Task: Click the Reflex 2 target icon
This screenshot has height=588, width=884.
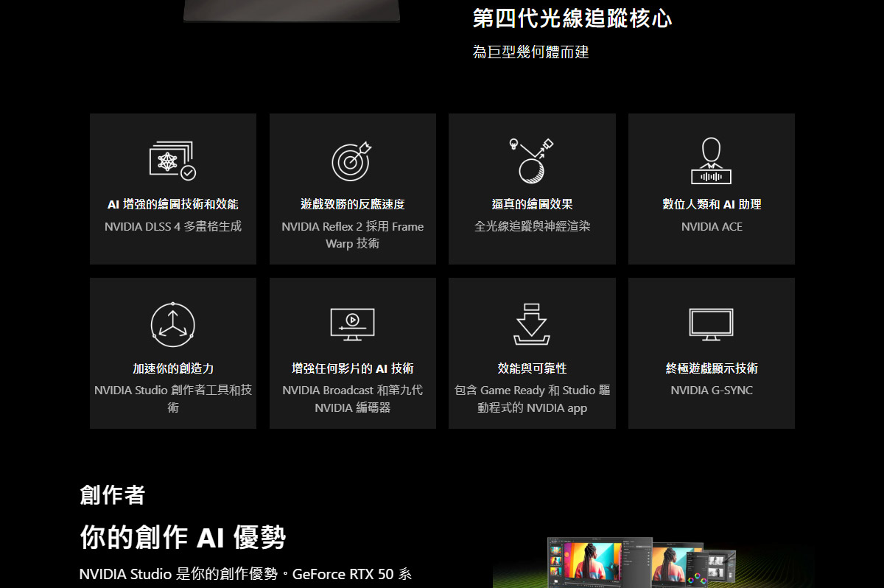Action: point(352,161)
